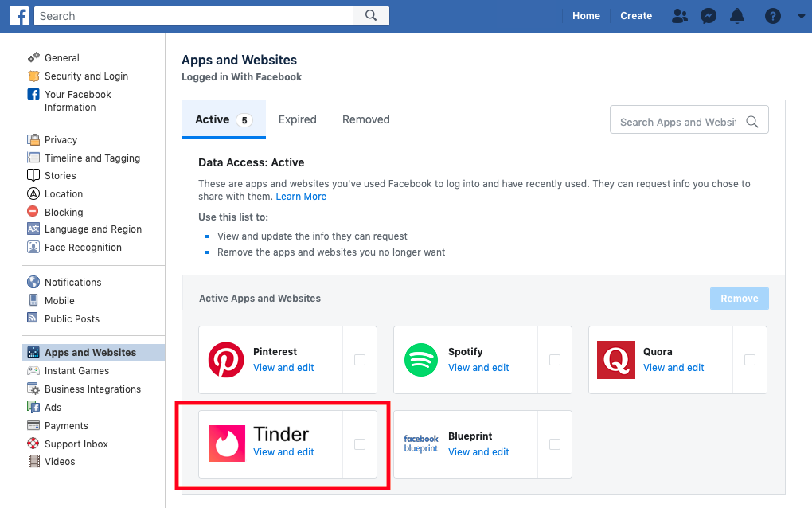Click the Payments card icon
The height and width of the screenshot is (508, 812).
pos(33,426)
